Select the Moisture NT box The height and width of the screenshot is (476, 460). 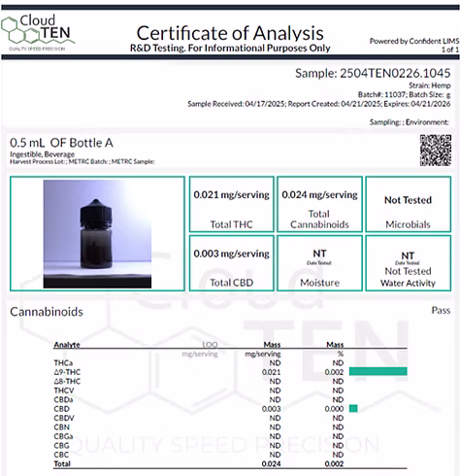pos(319,263)
